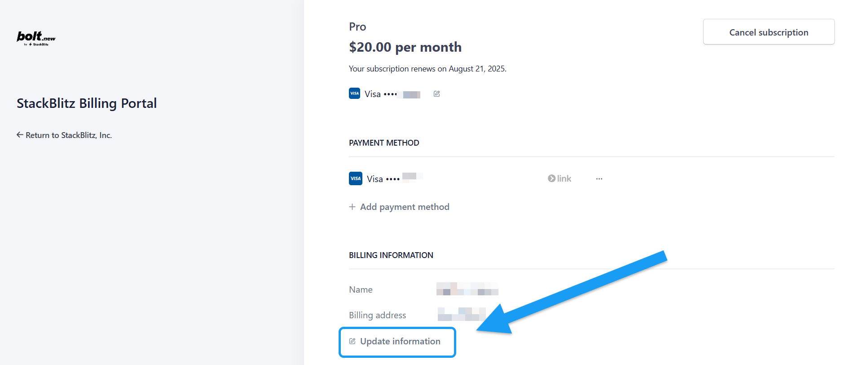This screenshot has width=868, height=365.
Task: Click the masked card number under the Pro plan
Action: [410, 93]
